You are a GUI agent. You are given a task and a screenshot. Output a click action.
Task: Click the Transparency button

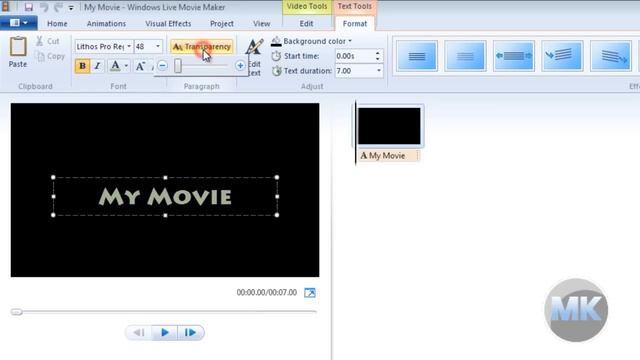point(202,47)
